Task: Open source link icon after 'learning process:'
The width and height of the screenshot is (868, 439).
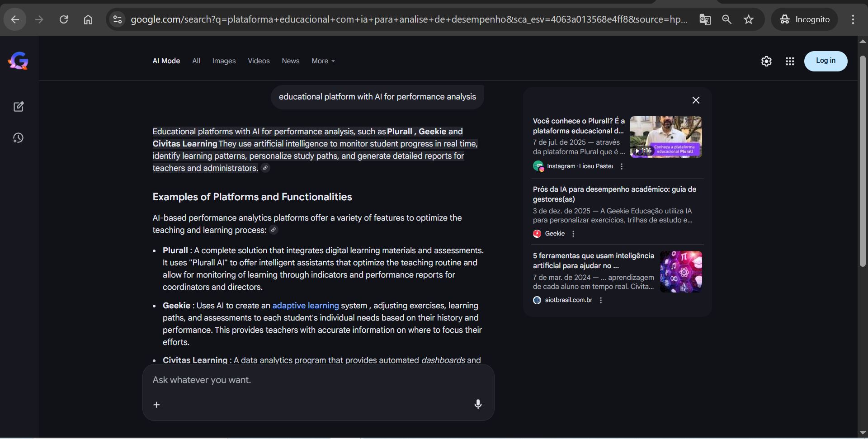Action: click(x=274, y=230)
